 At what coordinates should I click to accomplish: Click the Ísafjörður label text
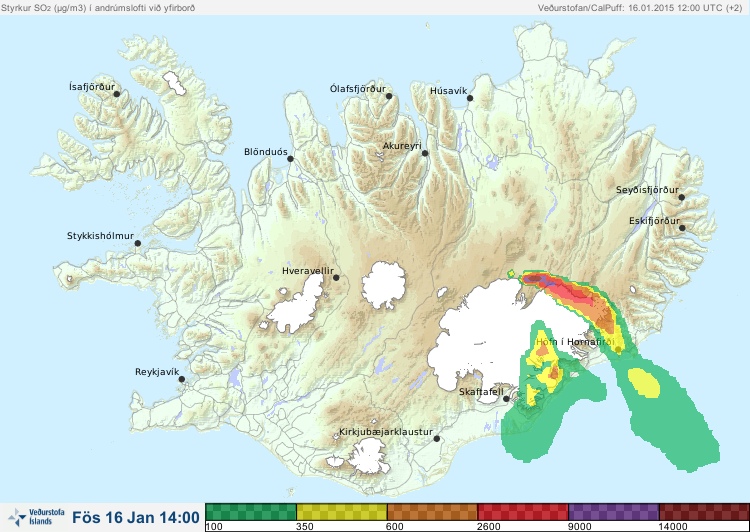92,87
